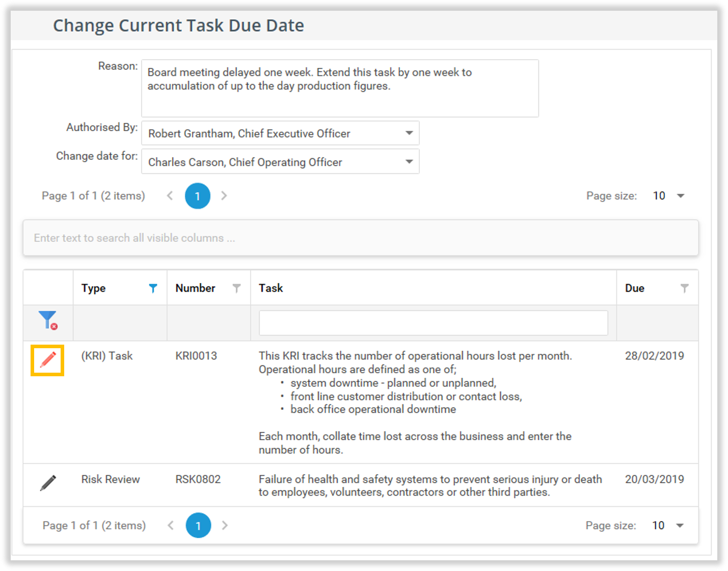Click the bottom 'Page 1 of 1 (2 items)' text
The width and height of the screenshot is (728, 571).
coord(94,525)
